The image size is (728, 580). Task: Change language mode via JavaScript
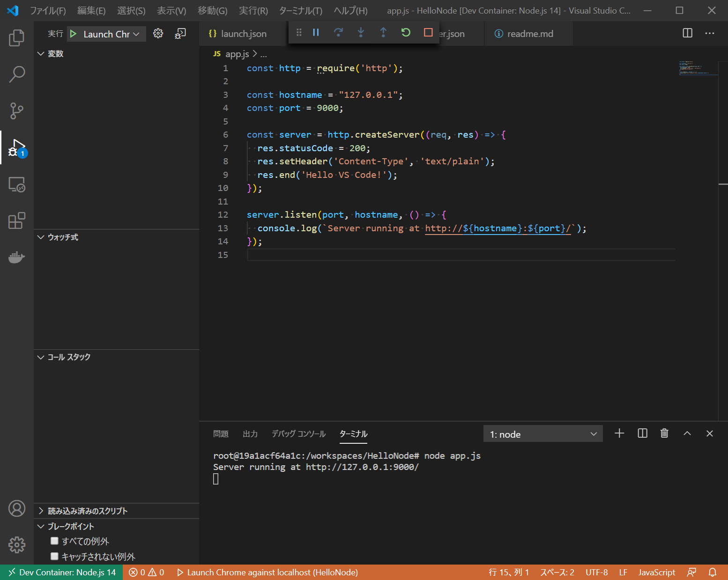pyautogui.click(x=657, y=572)
